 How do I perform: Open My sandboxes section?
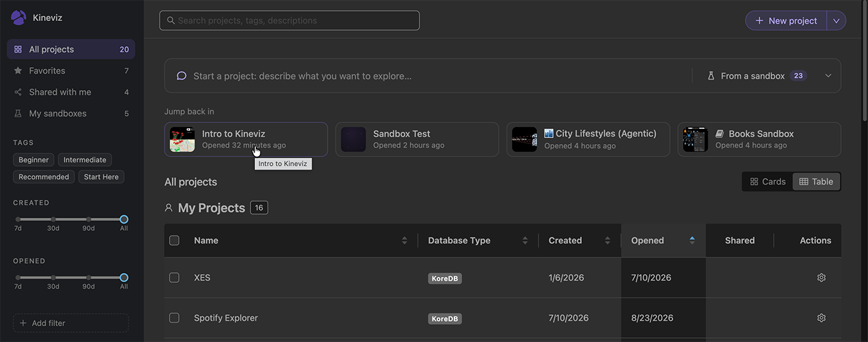coord(71,113)
